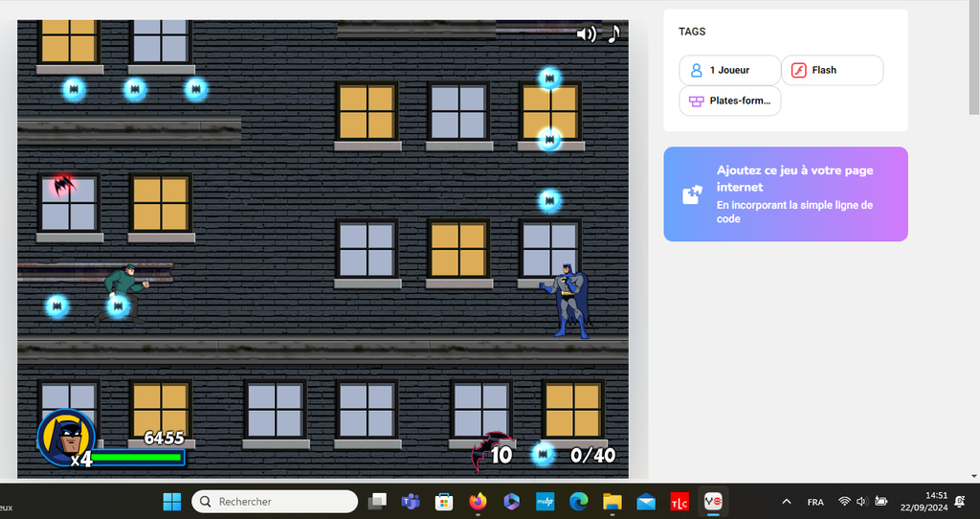Select the Flash tag
Viewport: 980px width, 519px height.
click(832, 70)
